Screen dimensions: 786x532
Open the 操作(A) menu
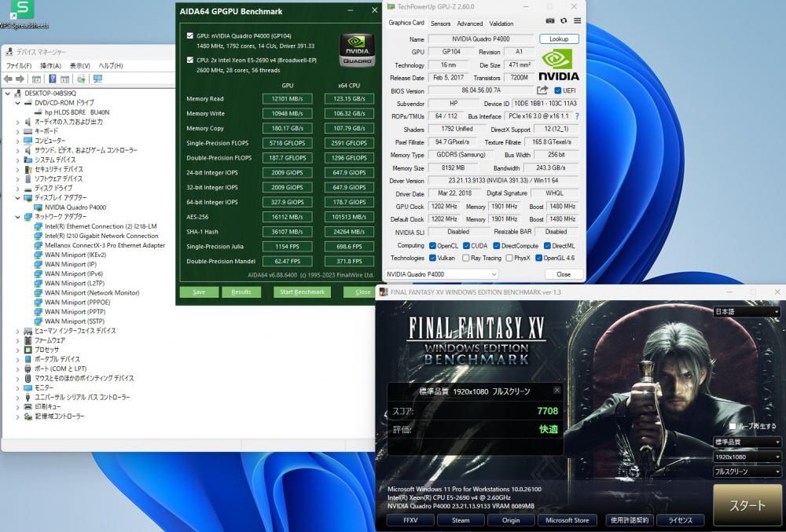point(50,66)
